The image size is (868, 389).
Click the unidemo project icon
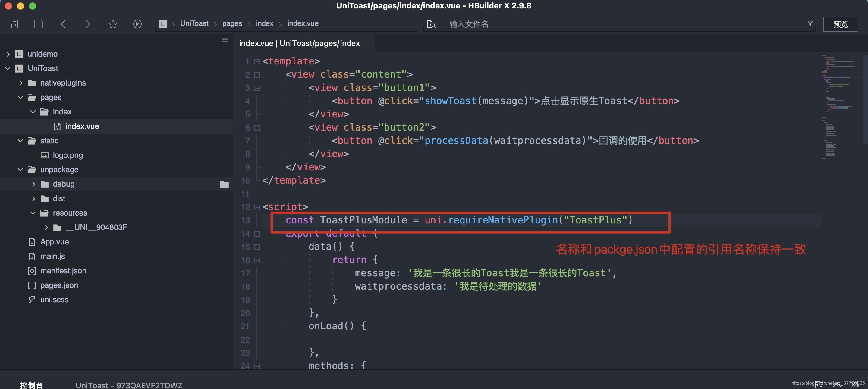point(19,54)
